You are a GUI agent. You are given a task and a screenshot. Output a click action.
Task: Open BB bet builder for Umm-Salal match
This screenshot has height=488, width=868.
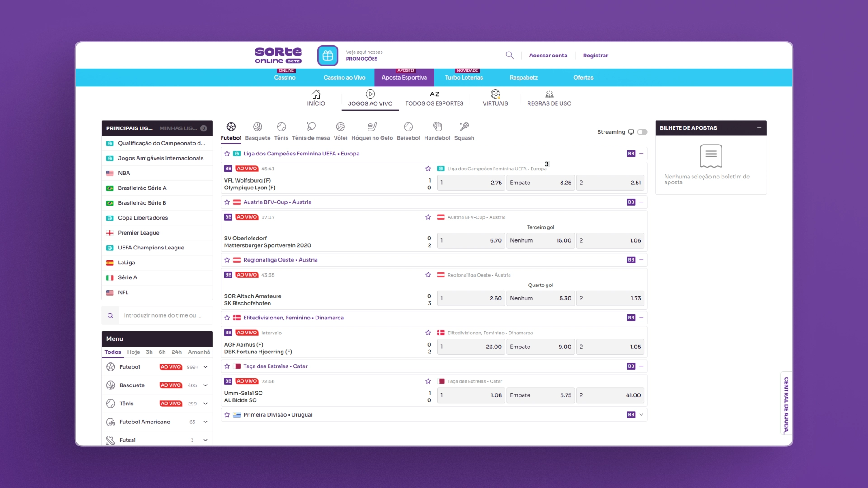(x=228, y=381)
